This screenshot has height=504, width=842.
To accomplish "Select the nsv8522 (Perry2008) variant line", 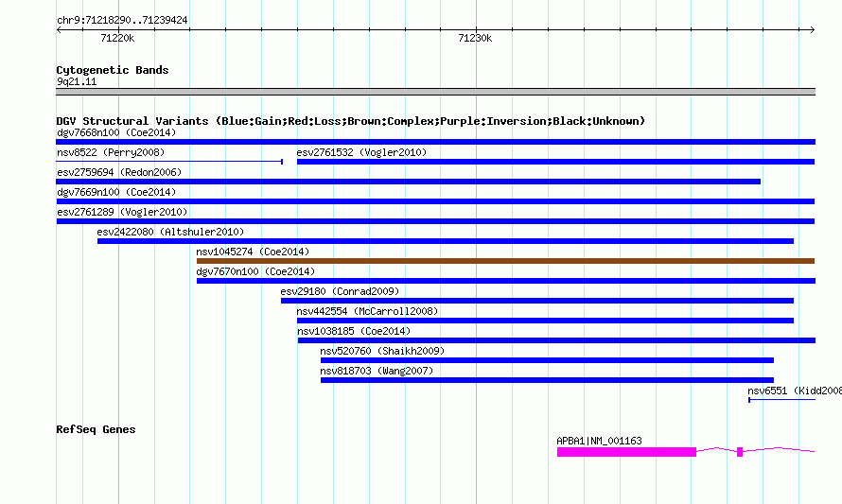I will point(169,161).
